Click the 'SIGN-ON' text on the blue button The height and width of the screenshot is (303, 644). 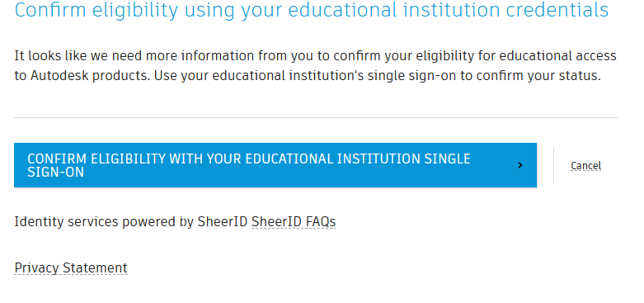click(55, 173)
